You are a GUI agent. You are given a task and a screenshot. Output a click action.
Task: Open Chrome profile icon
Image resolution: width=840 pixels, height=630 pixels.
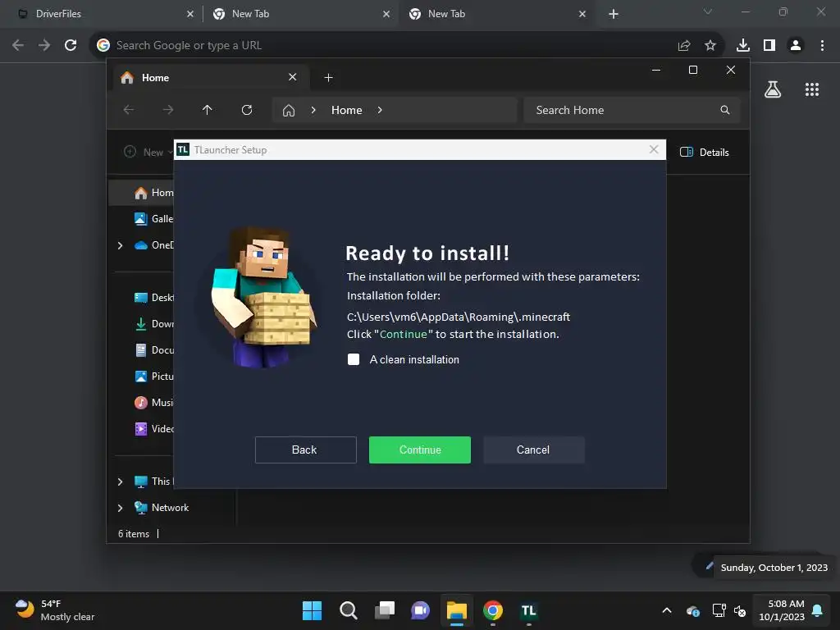(796, 46)
